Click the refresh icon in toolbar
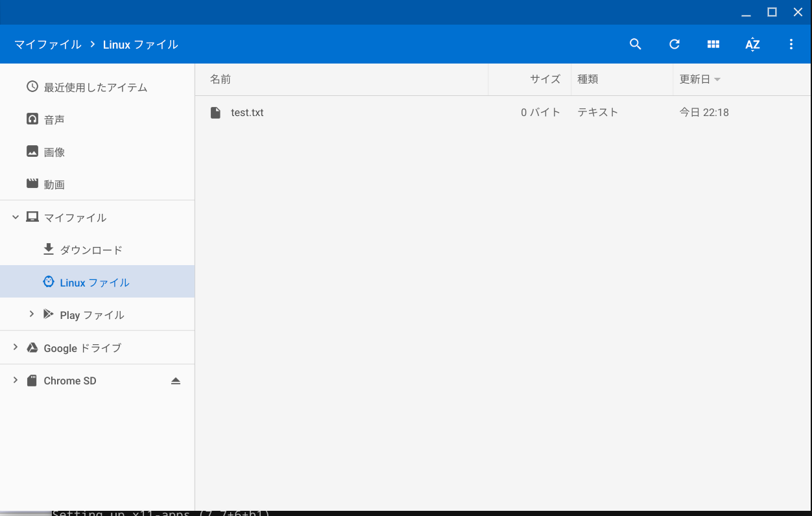812x516 pixels. (675, 44)
